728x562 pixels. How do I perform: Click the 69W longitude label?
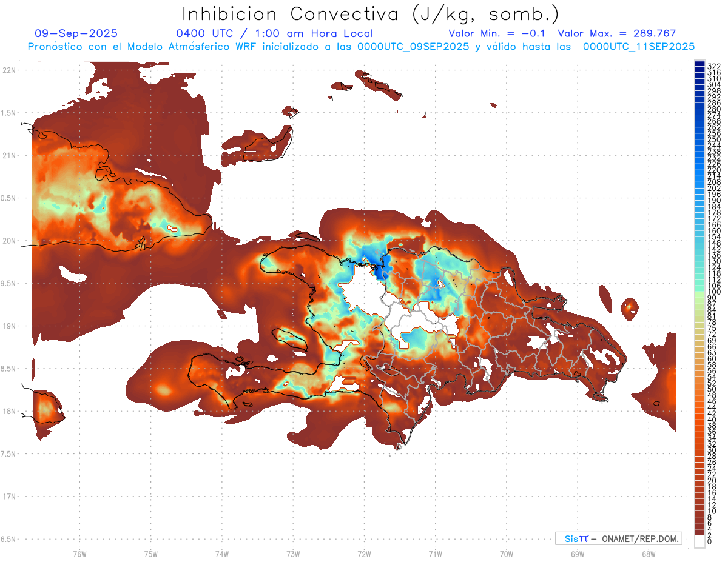click(x=577, y=554)
